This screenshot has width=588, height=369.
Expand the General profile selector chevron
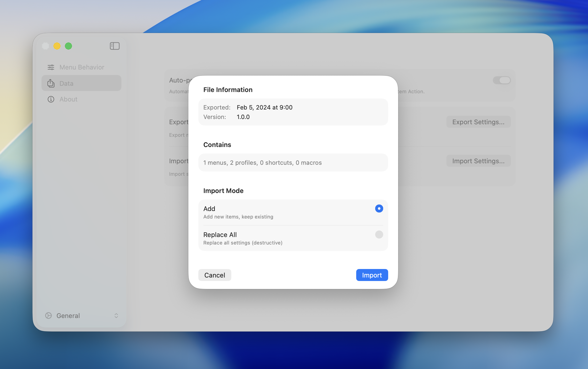(x=116, y=315)
